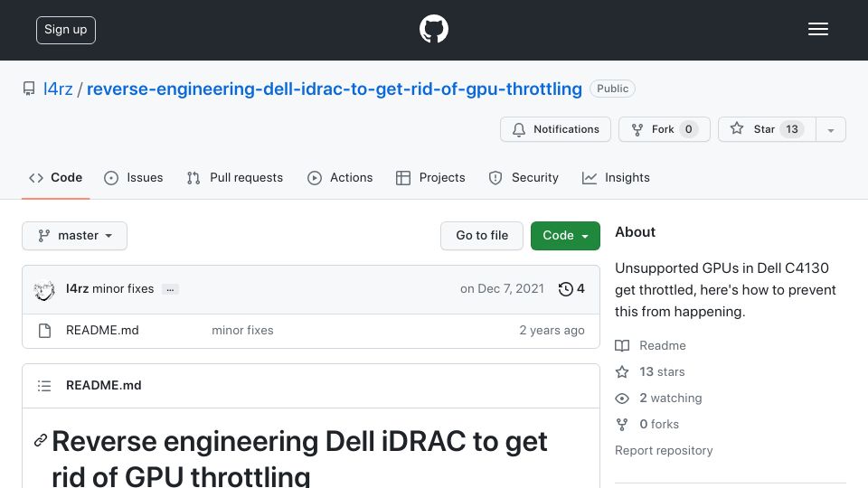Click the 4 commits history link
Viewport: 868px width, 488px height.
tap(571, 289)
